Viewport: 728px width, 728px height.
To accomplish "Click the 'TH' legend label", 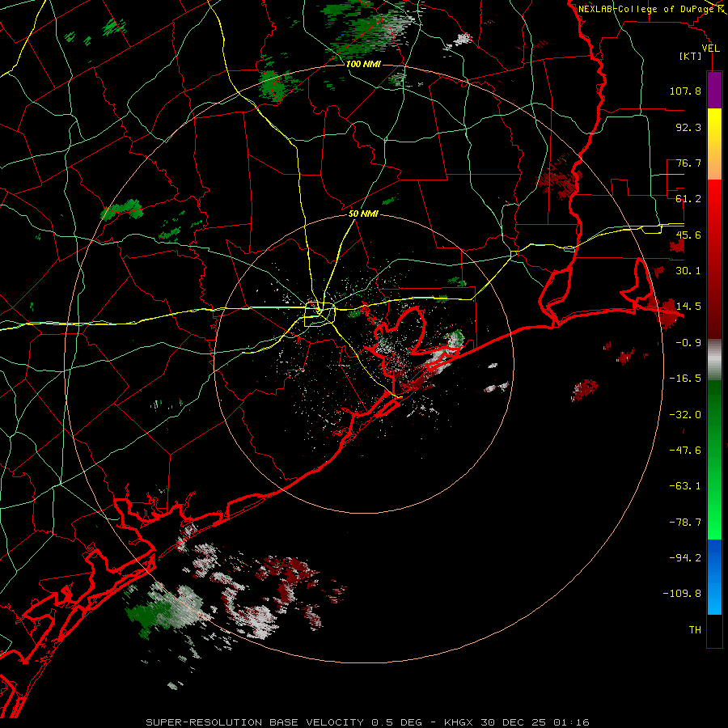I will coord(695,630).
